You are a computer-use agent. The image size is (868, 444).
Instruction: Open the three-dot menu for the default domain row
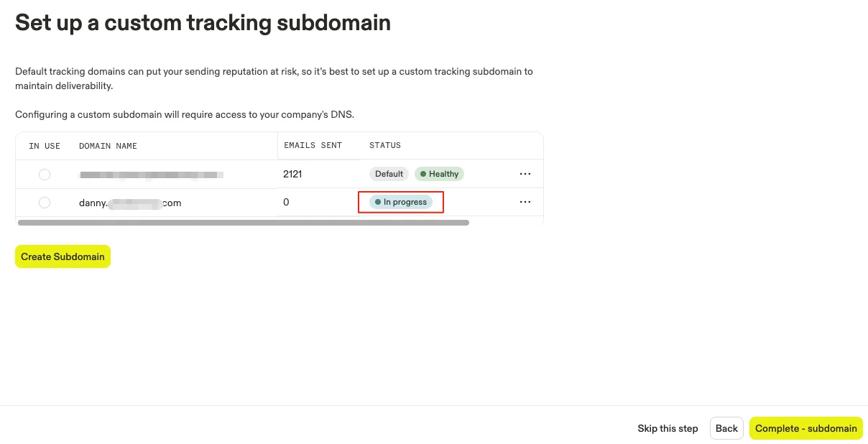[525, 174]
